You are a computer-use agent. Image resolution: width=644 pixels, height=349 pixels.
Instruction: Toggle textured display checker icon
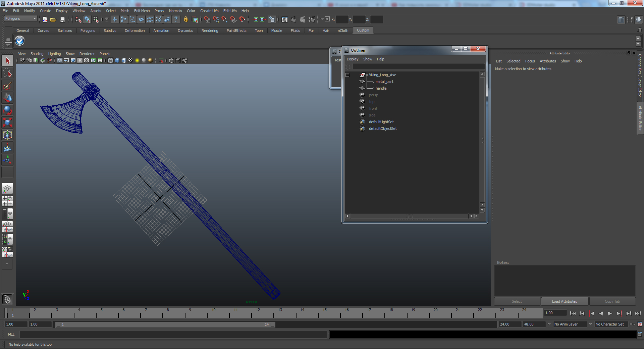[x=130, y=61]
